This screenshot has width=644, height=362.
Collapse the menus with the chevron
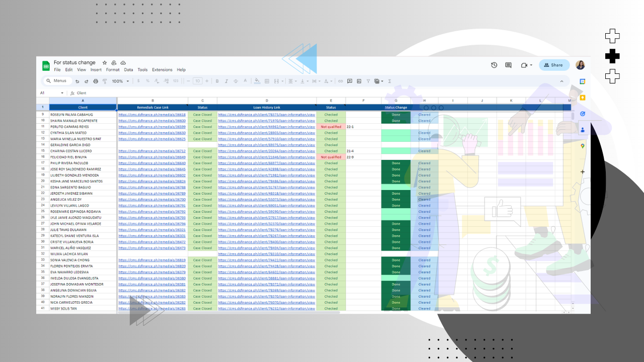[561, 81]
